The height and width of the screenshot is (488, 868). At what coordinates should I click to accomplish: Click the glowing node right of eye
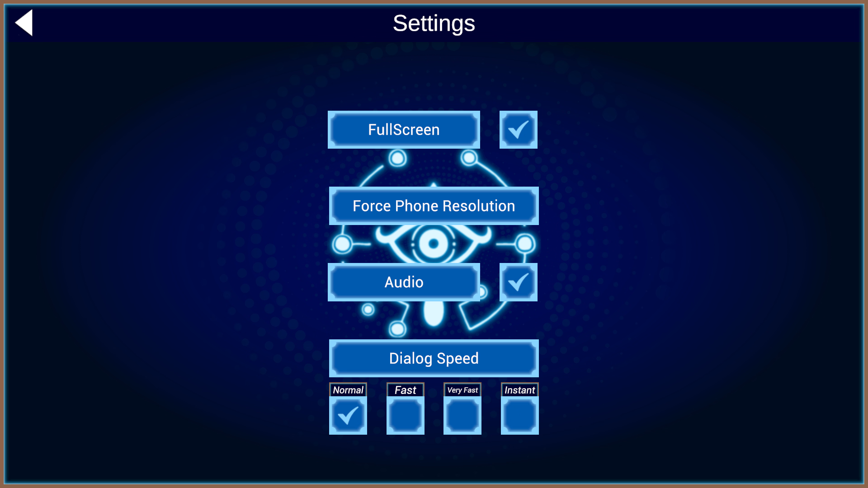pos(525,244)
